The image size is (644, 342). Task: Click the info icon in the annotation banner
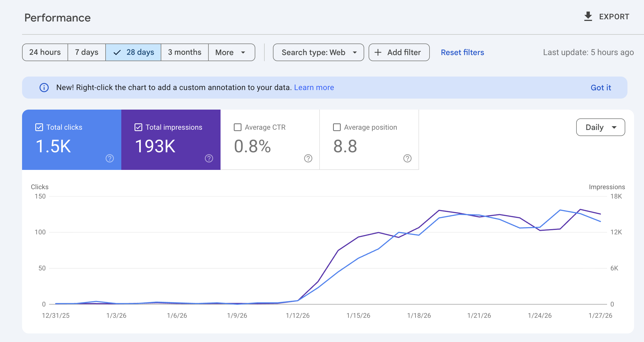pos(44,87)
